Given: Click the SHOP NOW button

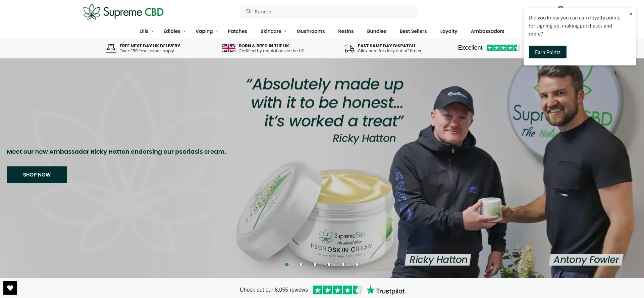Looking at the screenshot, I should tap(37, 175).
